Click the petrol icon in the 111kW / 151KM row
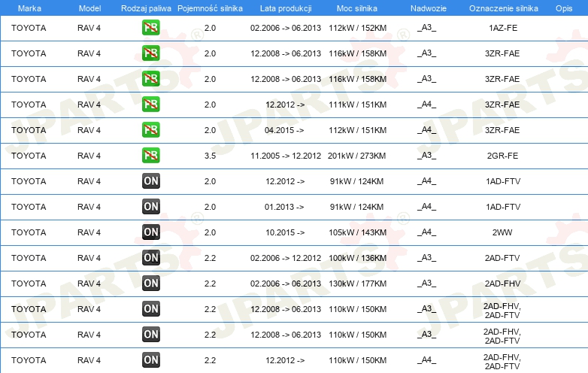Viewport: 588px width, 373px height. click(x=150, y=105)
